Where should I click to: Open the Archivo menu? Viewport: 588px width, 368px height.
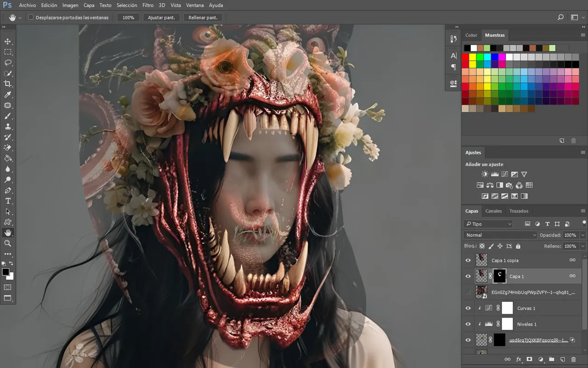tap(28, 5)
